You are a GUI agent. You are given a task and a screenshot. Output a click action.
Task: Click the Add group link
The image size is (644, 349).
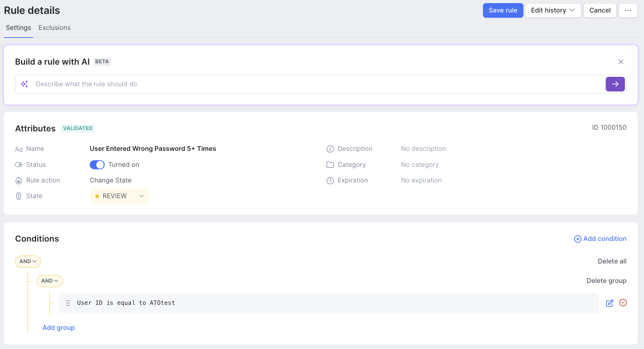point(58,327)
